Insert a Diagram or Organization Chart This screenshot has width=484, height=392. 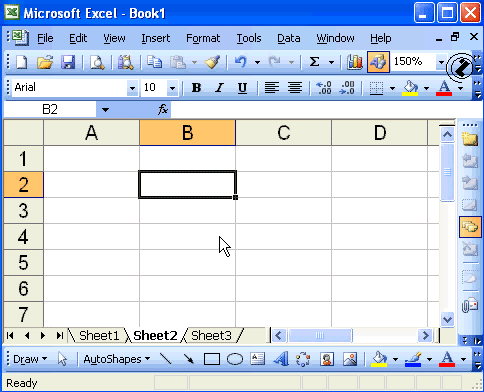click(303, 359)
